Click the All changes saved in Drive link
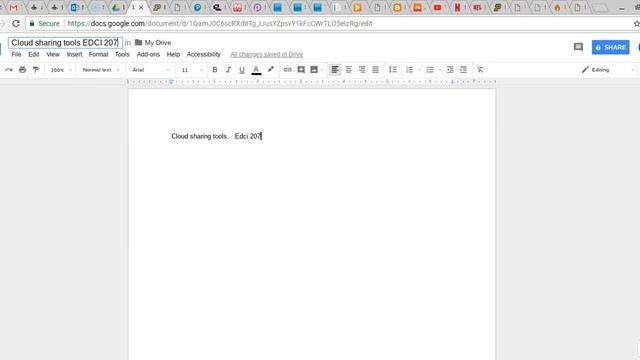 pyautogui.click(x=267, y=54)
